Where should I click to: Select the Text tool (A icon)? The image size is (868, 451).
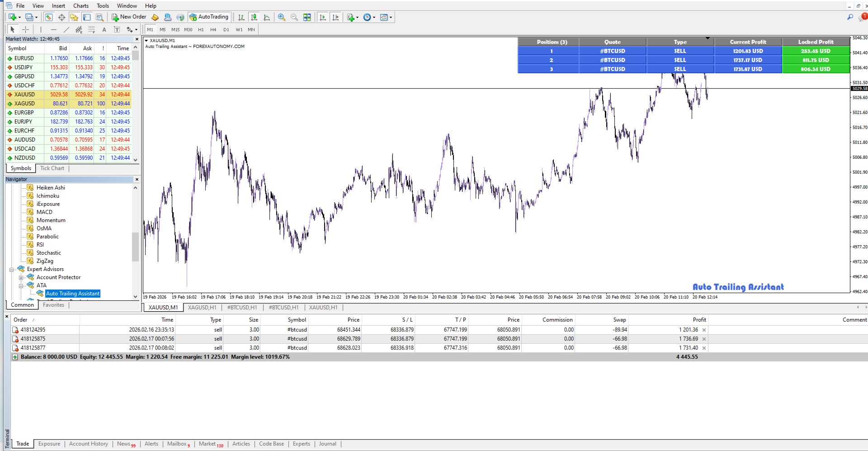coord(104,29)
